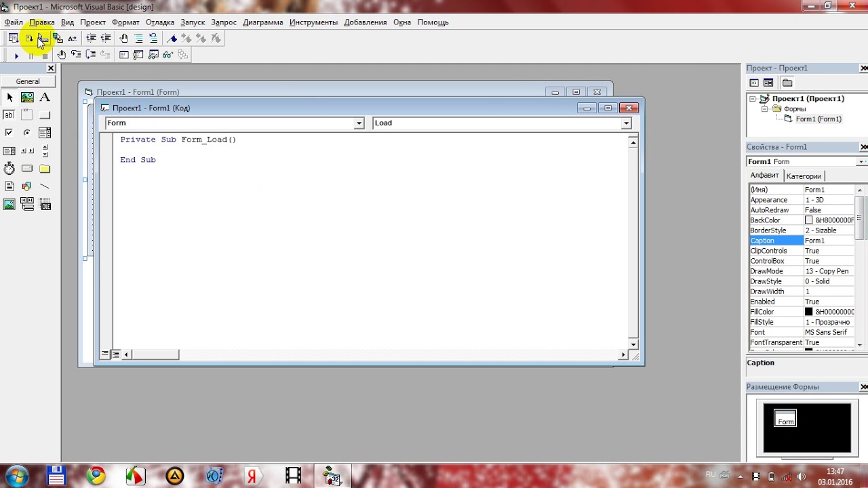Image resolution: width=868 pixels, height=488 pixels.
Task: Switch to Procedure View in code window
Action: click(x=105, y=354)
